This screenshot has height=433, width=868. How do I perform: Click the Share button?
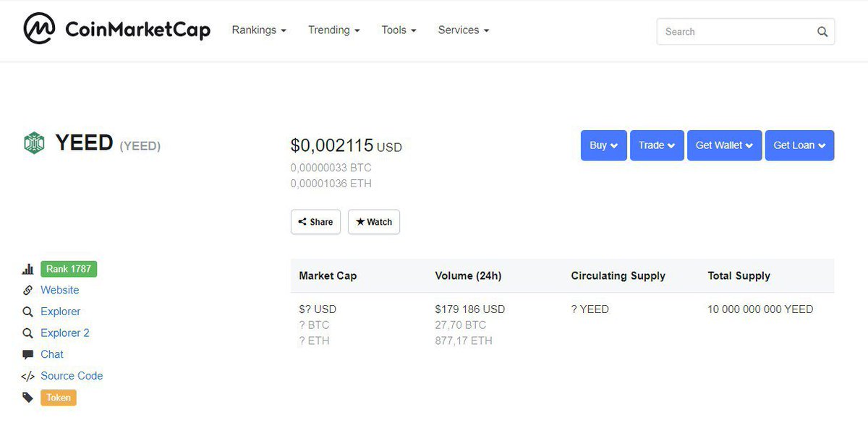(315, 222)
